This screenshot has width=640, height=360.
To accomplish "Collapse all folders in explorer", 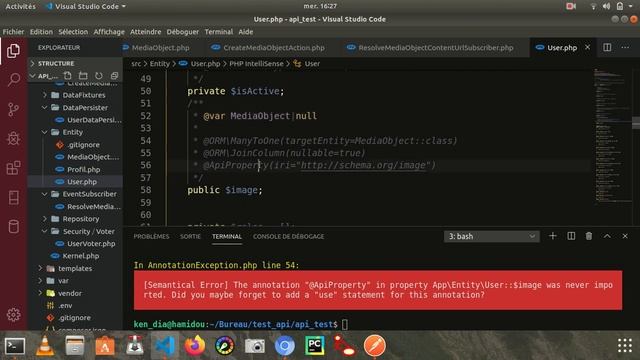I will pyautogui.click(x=114, y=76).
